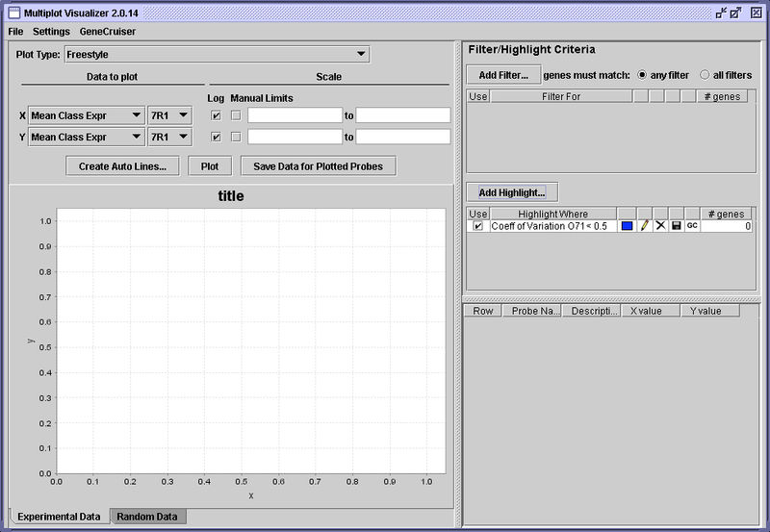The width and height of the screenshot is (770, 532).
Task: Click the Descripti... column header
Action: [592, 311]
